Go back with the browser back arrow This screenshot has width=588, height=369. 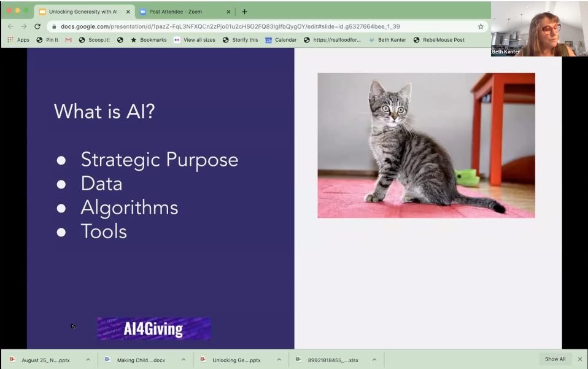point(10,26)
